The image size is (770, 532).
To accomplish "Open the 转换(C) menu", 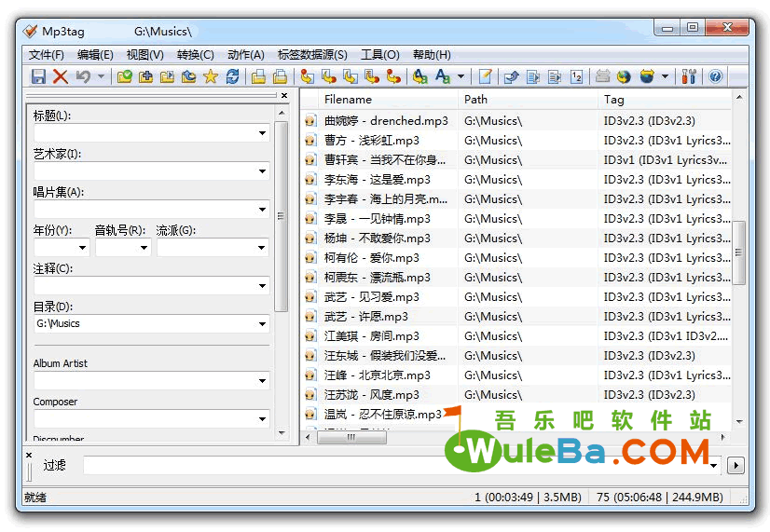I will (196, 54).
